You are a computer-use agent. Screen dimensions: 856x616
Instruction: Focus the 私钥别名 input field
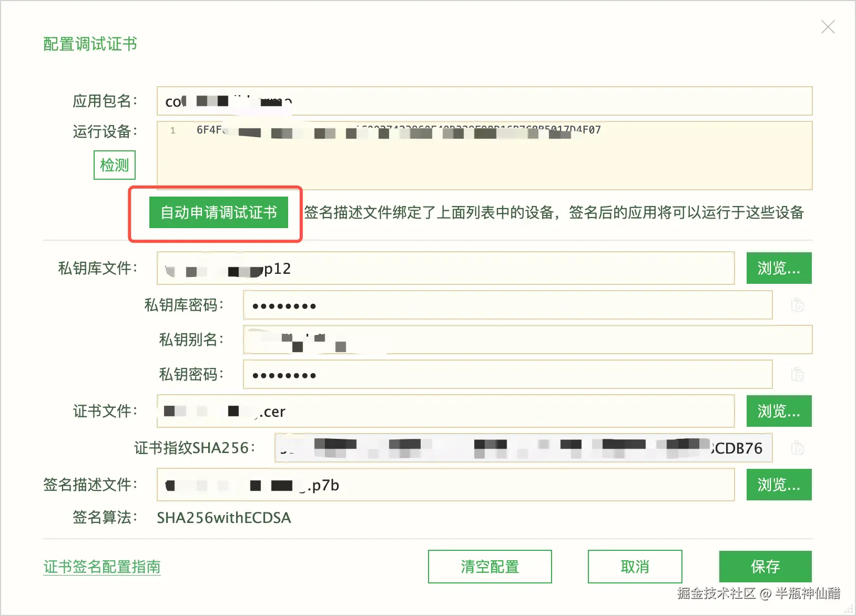527,340
